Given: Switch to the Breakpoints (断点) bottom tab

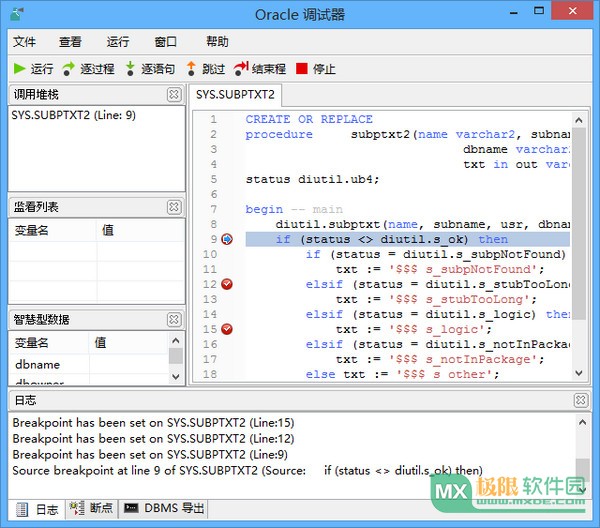Looking at the screenshot, I should click(x=92, y=508).
